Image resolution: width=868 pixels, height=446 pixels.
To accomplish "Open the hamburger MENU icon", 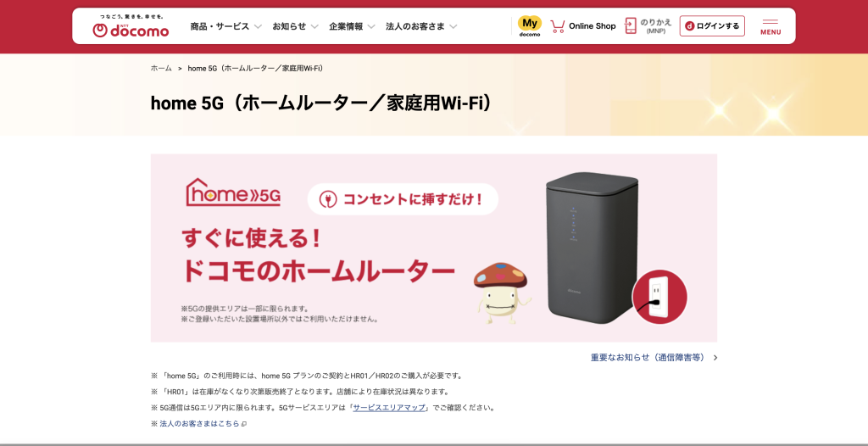I will click(771, 26).
